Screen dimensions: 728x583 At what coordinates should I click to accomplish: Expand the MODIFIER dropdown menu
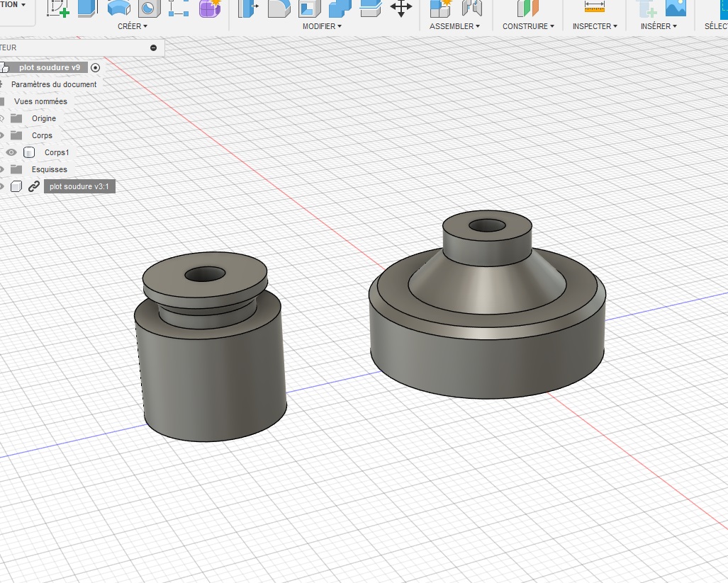322,26
